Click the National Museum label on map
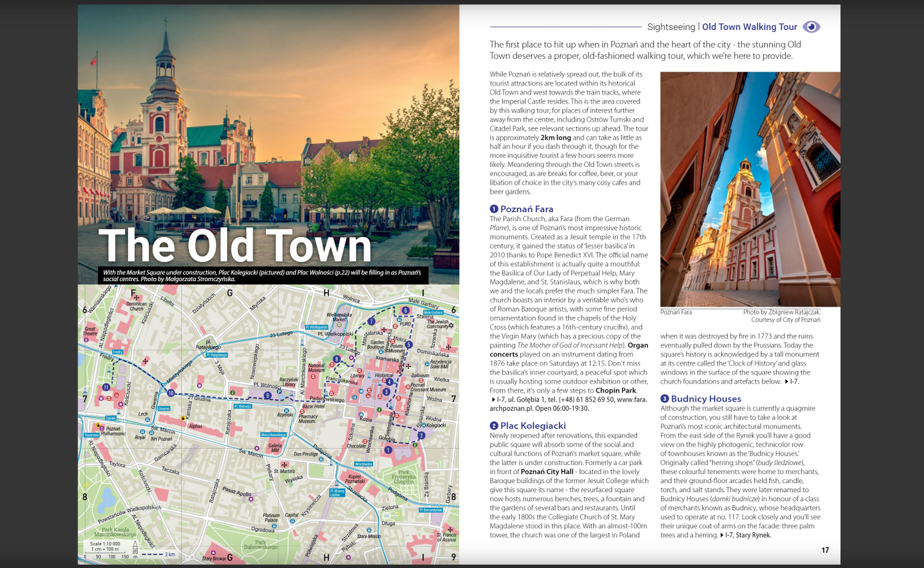This screenshot has width=924, height=568. pyautogui.click(x=316, y=367)
